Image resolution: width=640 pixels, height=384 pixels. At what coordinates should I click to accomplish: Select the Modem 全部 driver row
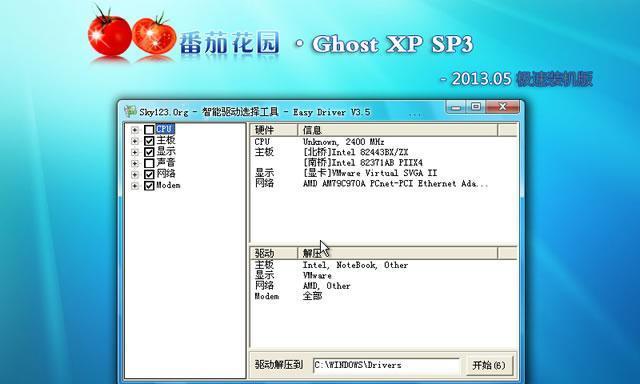click(383, 296)
